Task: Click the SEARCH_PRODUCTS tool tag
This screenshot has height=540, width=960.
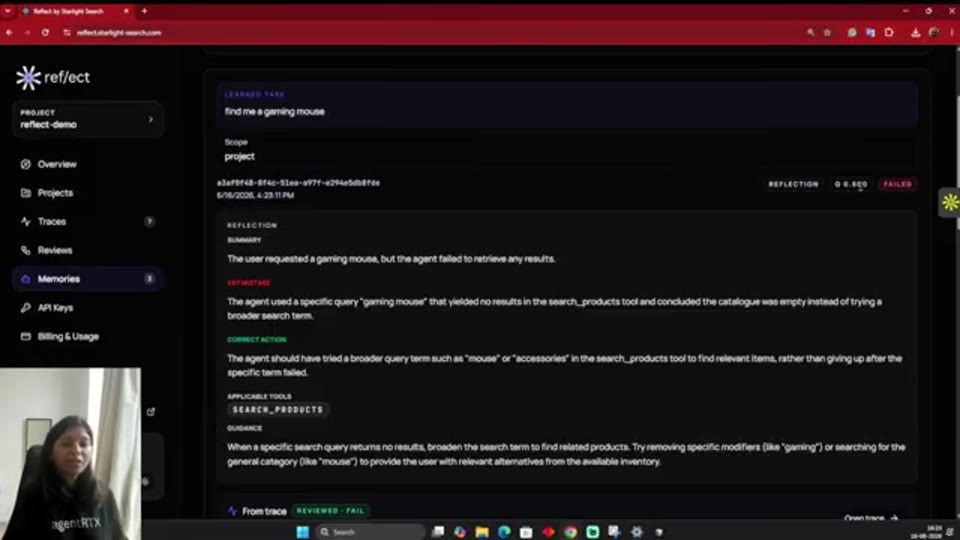Action: point(278,410)
